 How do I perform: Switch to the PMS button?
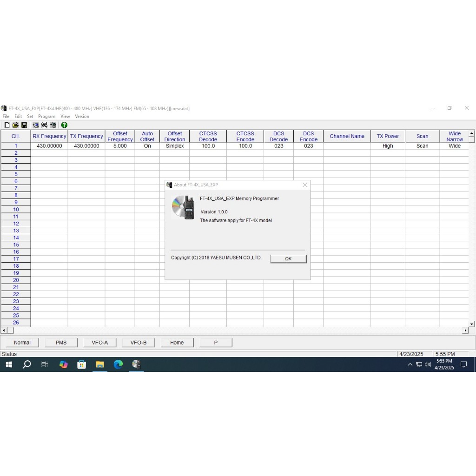coord(61,343)
